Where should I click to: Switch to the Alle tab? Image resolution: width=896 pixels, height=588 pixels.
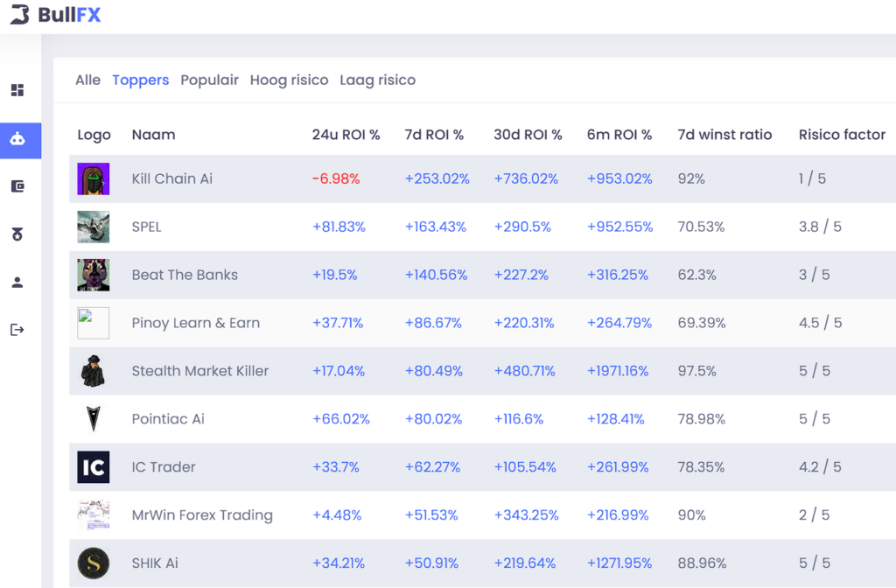pos(87,80)
